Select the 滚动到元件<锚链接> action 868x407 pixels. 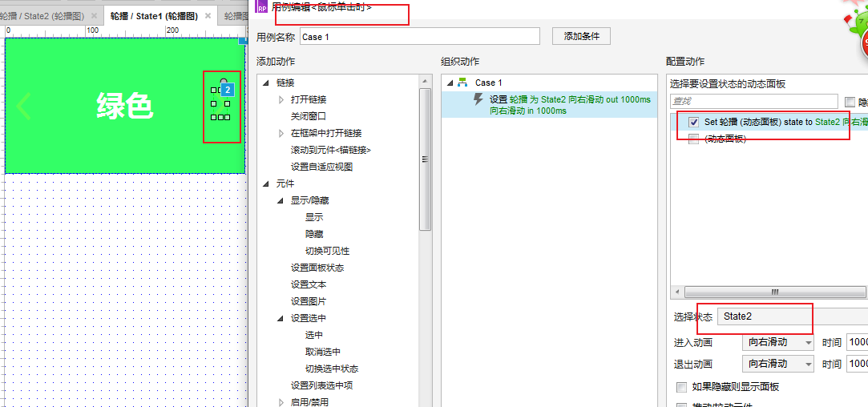pyautogui.click(x=330, y=150)
